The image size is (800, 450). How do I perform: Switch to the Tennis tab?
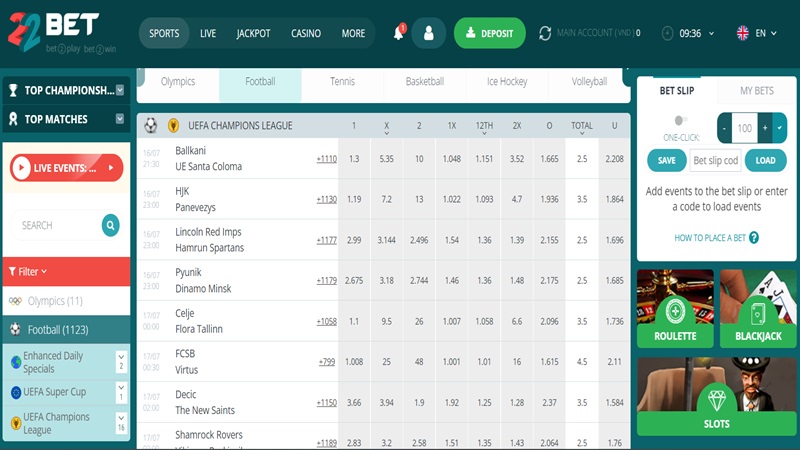(x=342, y=82)
